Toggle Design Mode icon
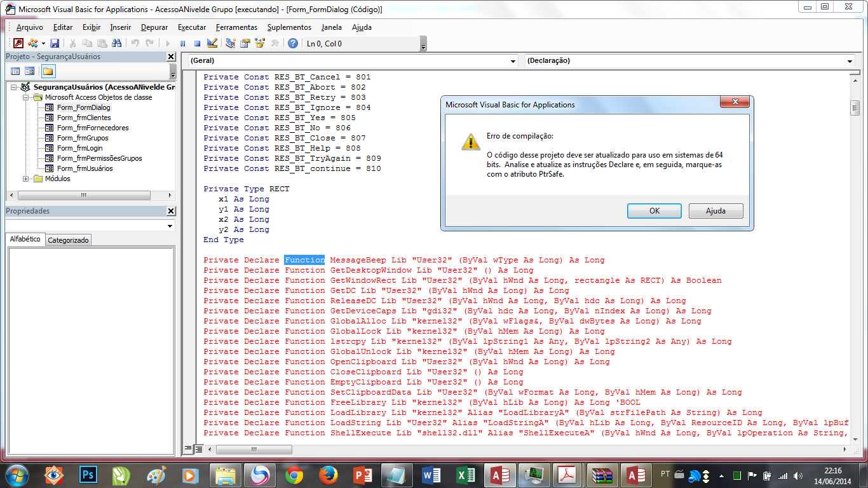Image resolution: width=868 pixels, height=488 pixels. tap(212, 43)
